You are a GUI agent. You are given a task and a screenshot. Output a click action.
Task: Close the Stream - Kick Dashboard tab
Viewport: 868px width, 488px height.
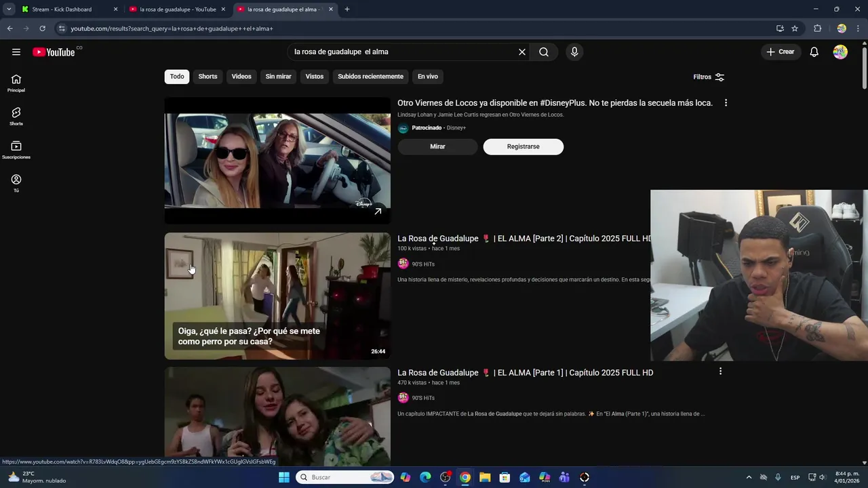[115, 9]
